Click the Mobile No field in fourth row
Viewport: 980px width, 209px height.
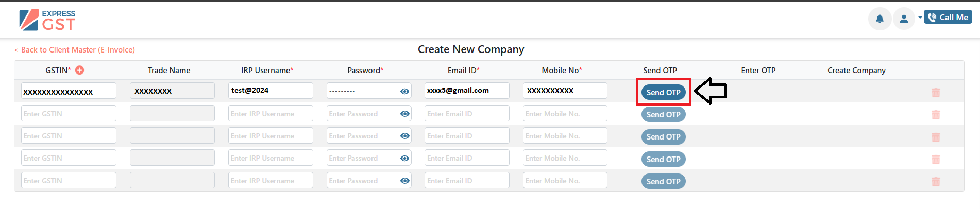[x=565, y=158]
